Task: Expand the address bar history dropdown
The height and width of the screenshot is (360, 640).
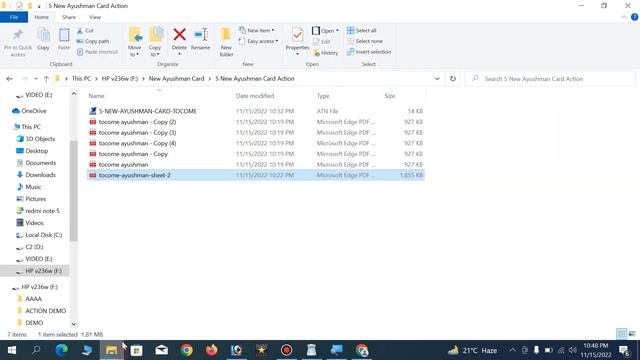Action: click(x=437, y=79)
